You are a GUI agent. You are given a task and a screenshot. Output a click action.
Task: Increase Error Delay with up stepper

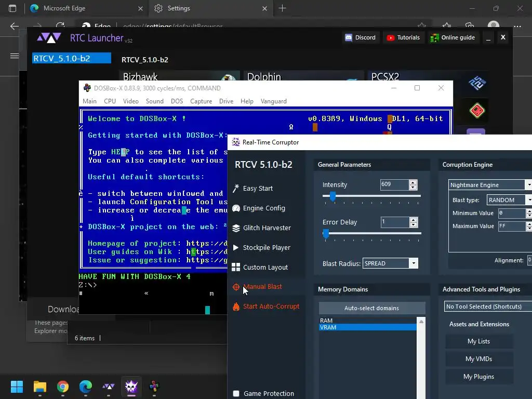point(413,220)
